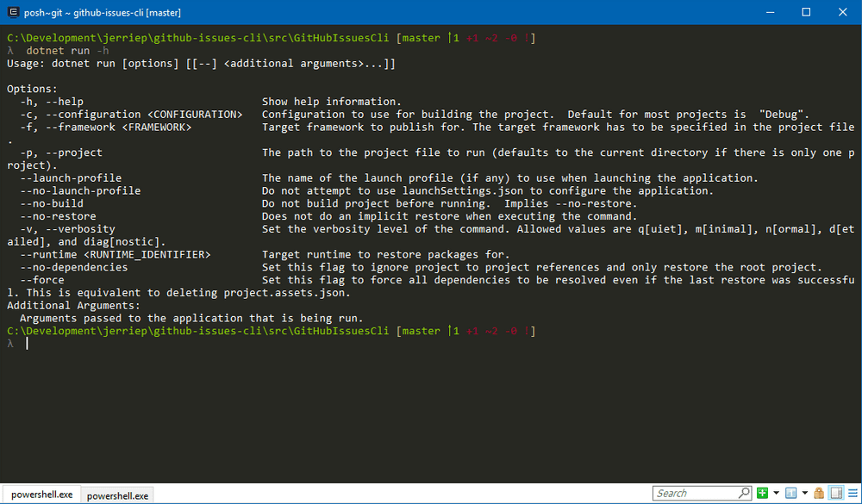Switch to first powershell.exe tab
This screenshot has width=862, height=504.
(x=41, y=495)
